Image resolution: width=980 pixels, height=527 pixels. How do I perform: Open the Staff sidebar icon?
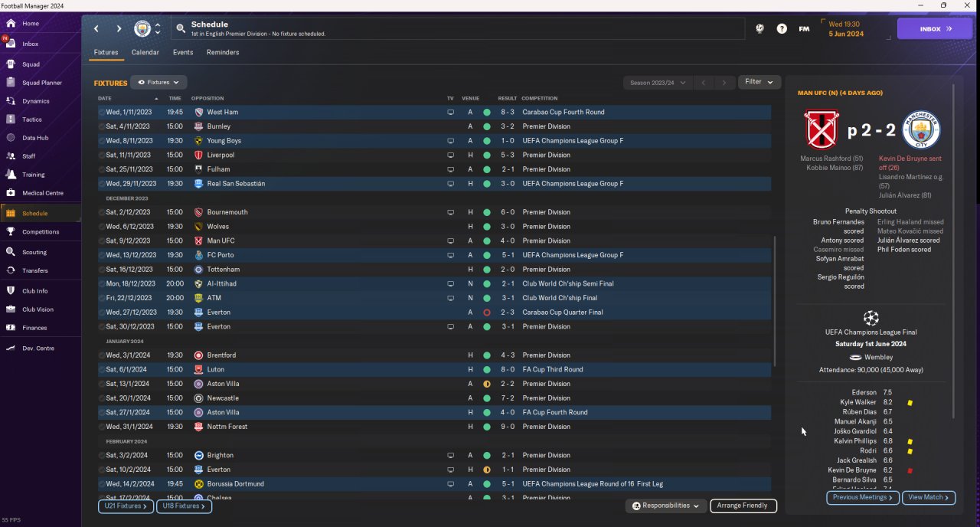(x=11, y=156)
